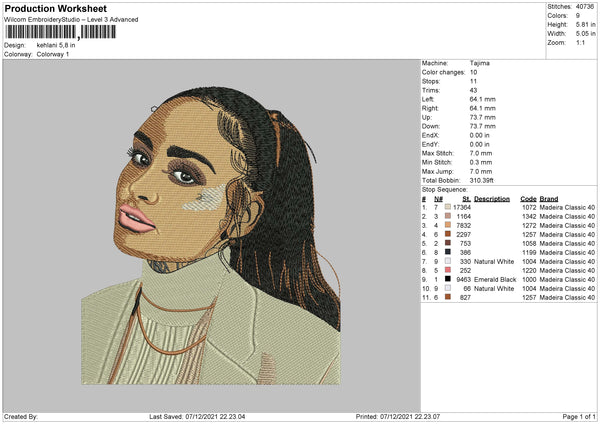This screenshot has width=600, height=424.
Task: Click the 'Stops:' label
Action: [x=431, y=81]
